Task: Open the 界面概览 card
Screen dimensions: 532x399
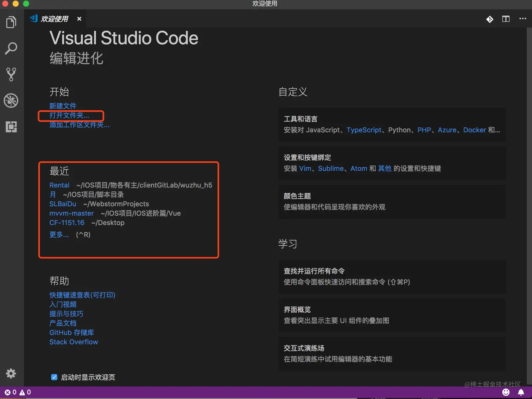Action: pyautogui.click(x=392, y=315)
